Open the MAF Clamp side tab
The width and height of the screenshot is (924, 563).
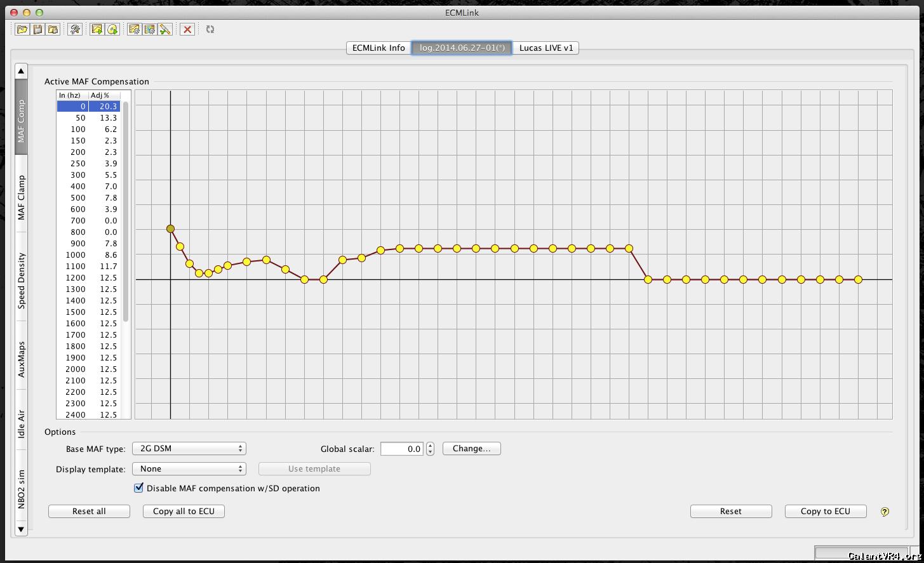click(22, 197)
